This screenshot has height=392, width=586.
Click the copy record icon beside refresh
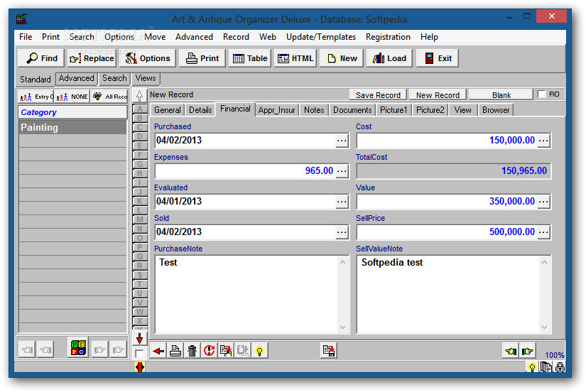[226, 351]
